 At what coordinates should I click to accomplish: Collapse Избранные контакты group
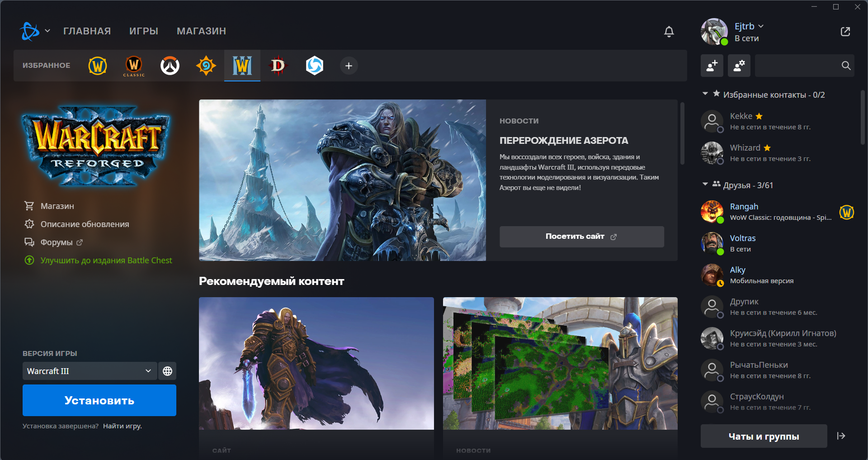click(x=705, y=94)
